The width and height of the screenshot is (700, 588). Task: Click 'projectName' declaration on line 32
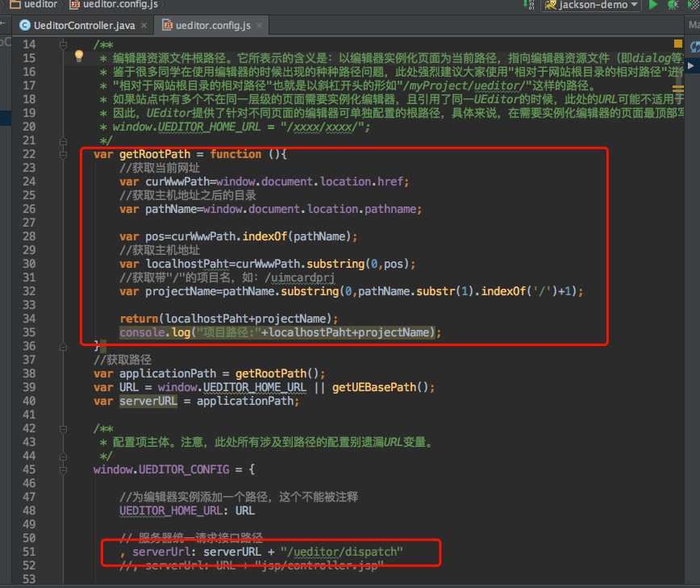coord(181,291)
